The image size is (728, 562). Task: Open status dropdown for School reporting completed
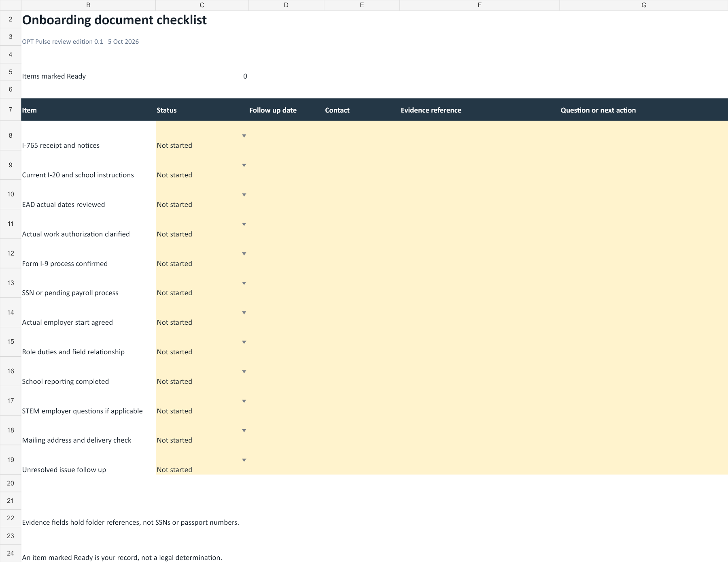coord(244,372)
